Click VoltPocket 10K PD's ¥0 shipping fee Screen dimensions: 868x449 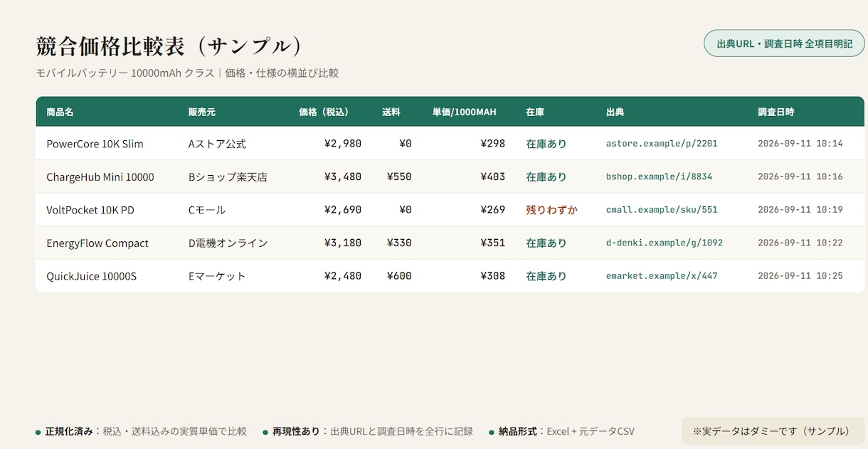406,210
